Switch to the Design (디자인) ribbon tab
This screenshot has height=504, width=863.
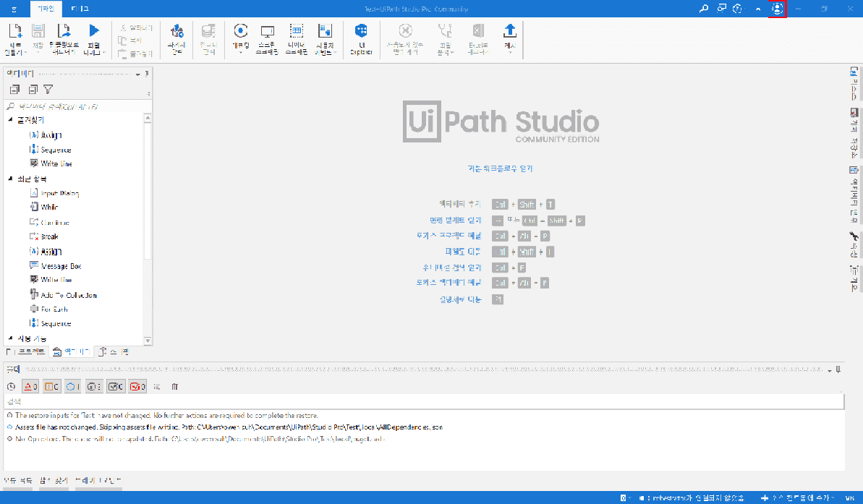(x=46, y=9)
